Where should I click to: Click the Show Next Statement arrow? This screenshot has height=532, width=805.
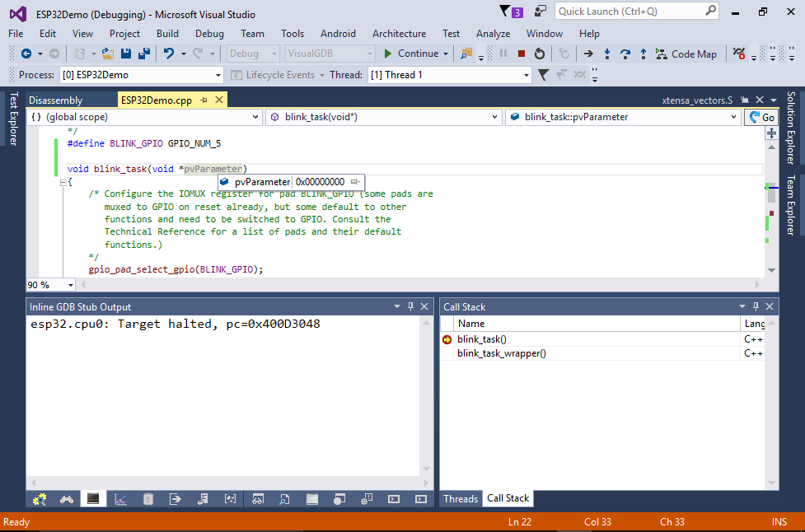click(x=588, y=54)
